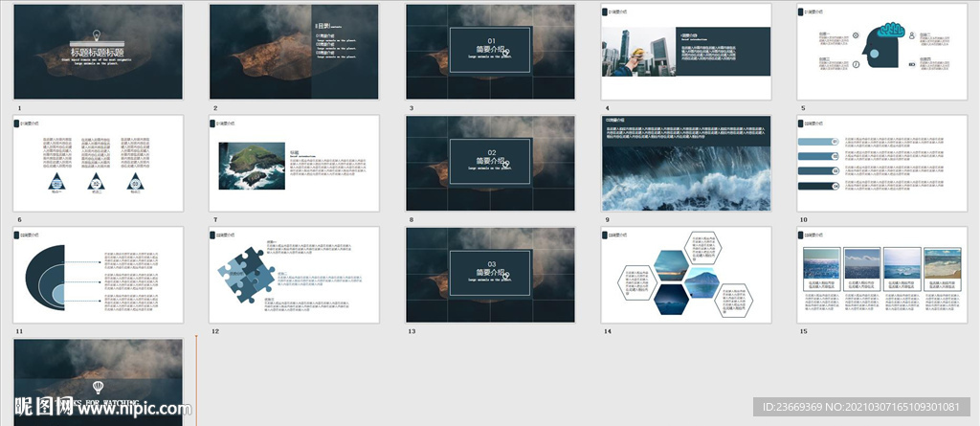Screen dimensions: 980x426
Task: Open the slide 4 skyscraper photo thumbnail
Action: pyautogui.click(x=686, y=52)
